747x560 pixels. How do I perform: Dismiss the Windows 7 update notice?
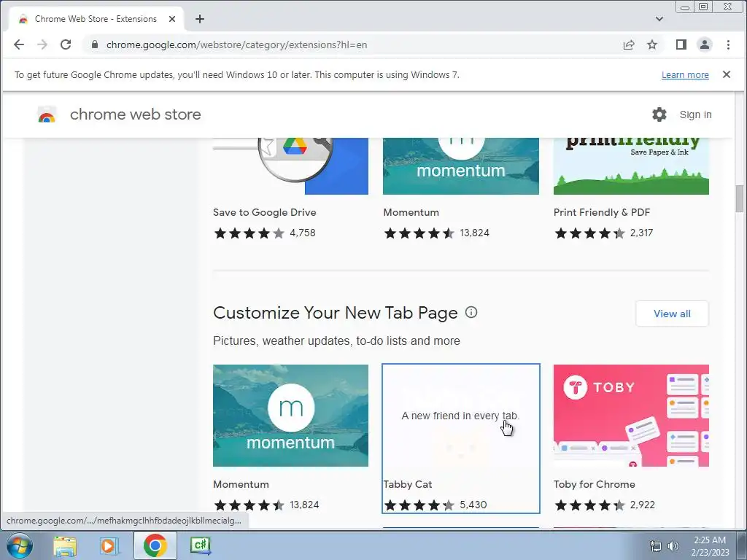[x=727, y=74]
